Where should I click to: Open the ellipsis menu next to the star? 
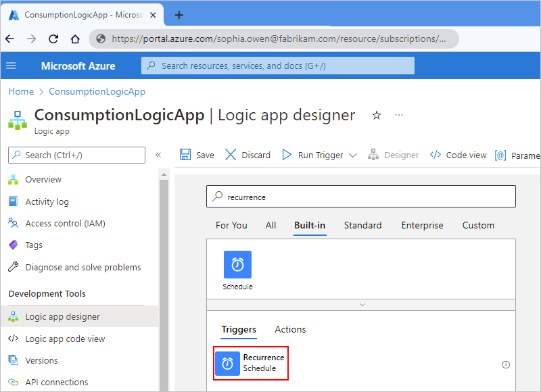tap(398, 116)
